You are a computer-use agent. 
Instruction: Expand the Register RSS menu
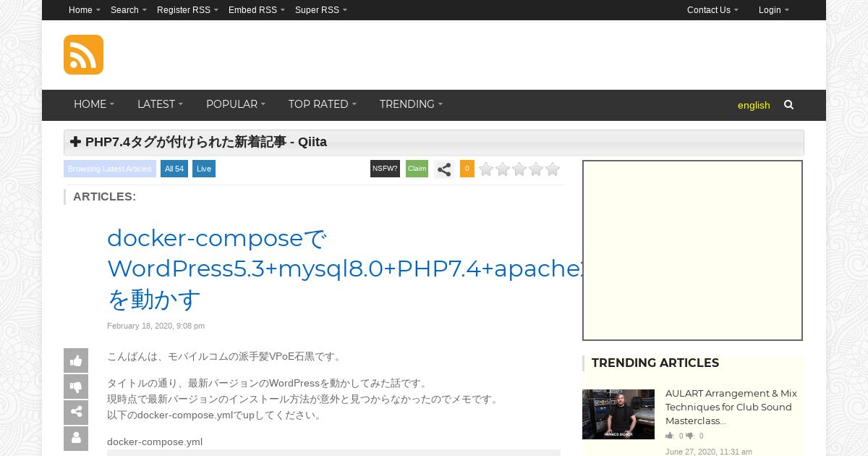[187, 10]
